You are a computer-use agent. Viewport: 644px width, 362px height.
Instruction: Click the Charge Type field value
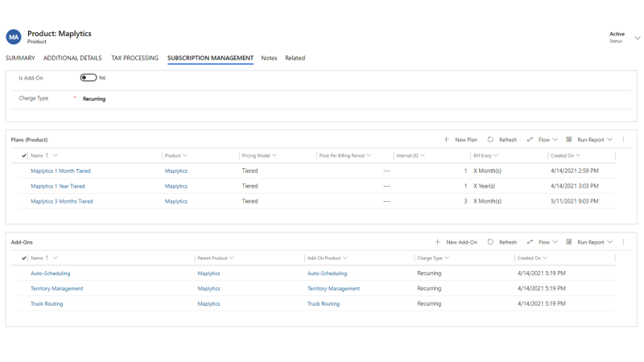pyautogui.click(x=94, y=99)
